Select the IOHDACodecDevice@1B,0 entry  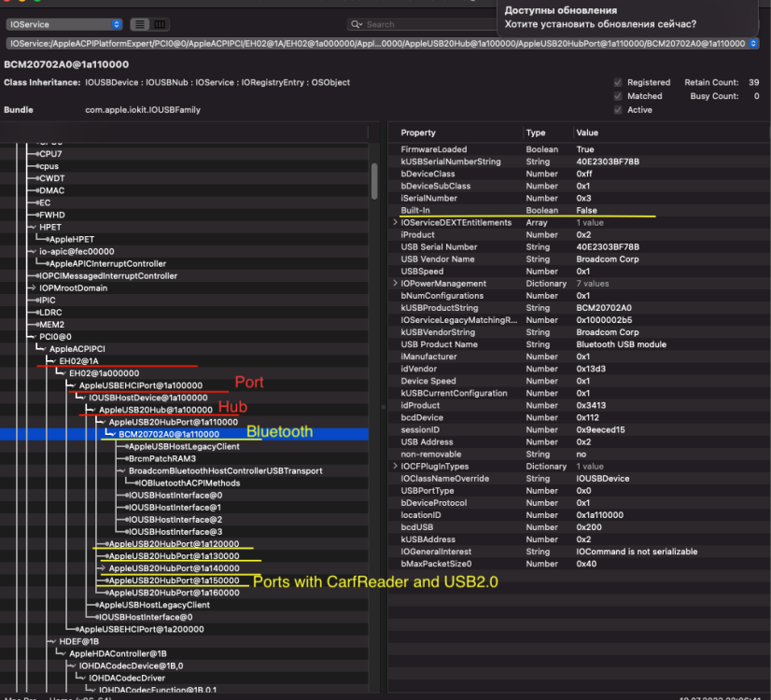(132, 665)
